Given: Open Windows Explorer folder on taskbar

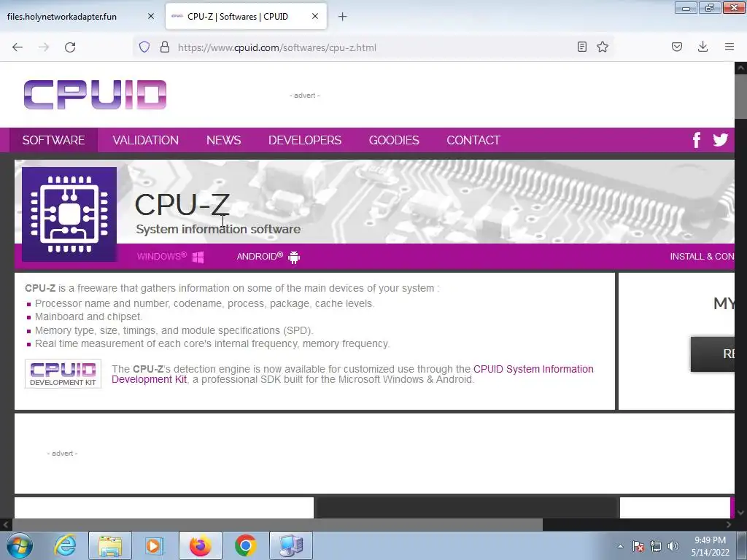Looking at the screenshot, I should point(110,545).
